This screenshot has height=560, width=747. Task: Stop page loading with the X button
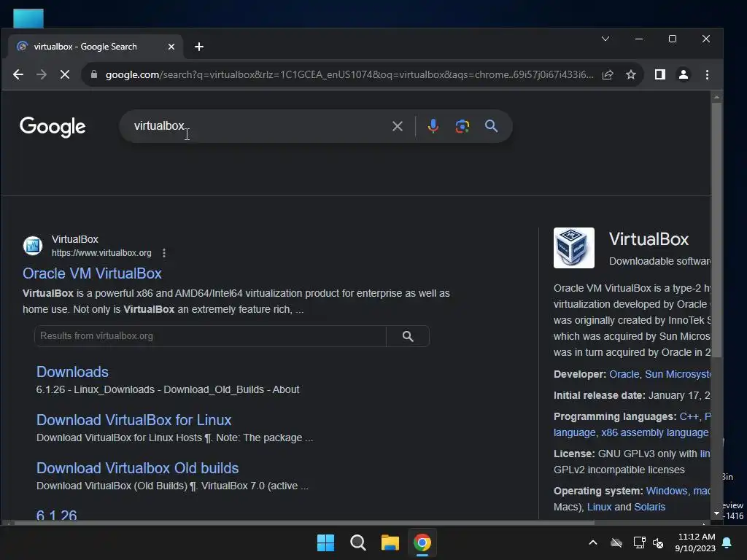[65, 75]
